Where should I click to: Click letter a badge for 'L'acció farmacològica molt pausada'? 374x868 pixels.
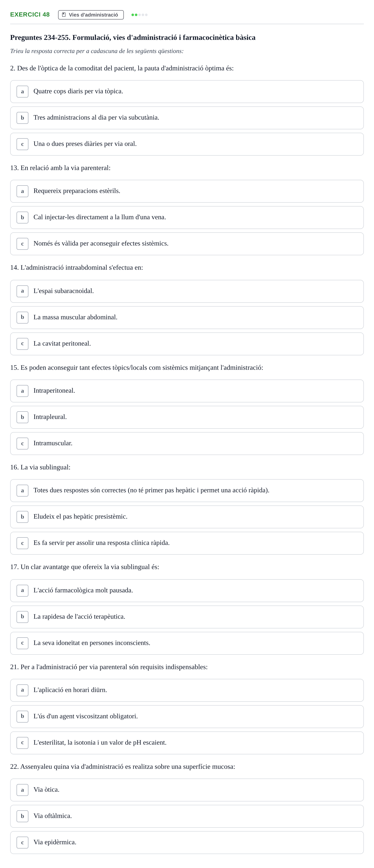point(22,590)
